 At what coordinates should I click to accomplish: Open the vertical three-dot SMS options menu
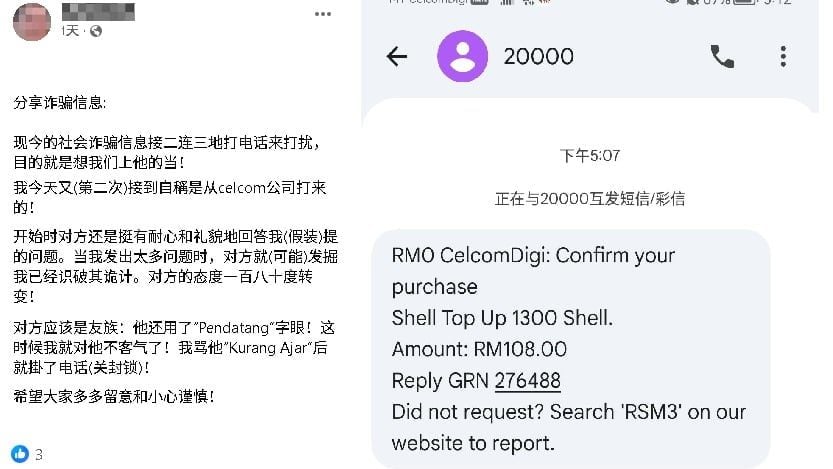(x=783, y=56)
